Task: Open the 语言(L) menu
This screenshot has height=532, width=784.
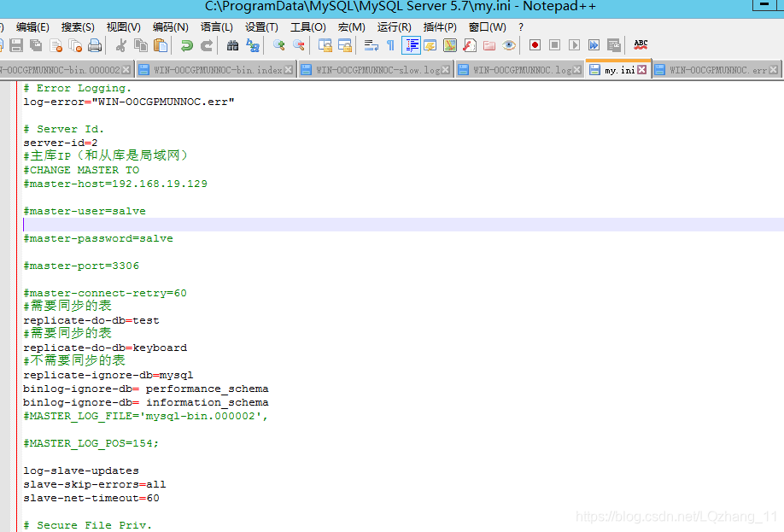Action: [x=217, y=27]
